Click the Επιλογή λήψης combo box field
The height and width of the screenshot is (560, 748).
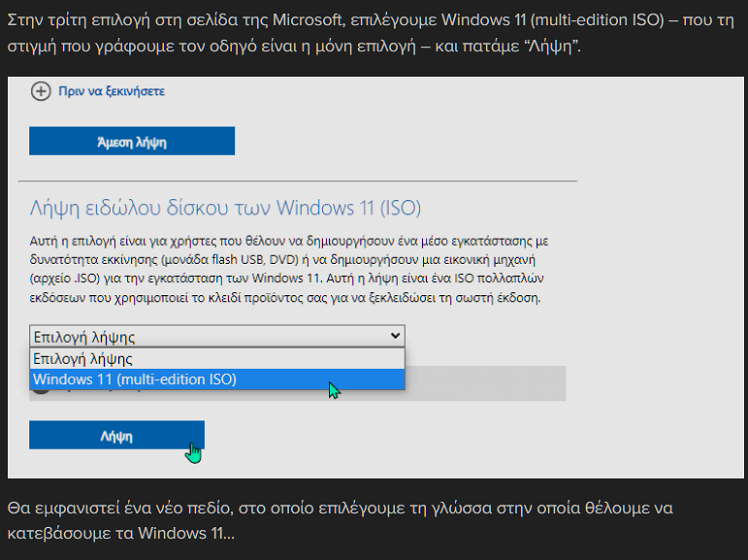click(x=217, y=336)
